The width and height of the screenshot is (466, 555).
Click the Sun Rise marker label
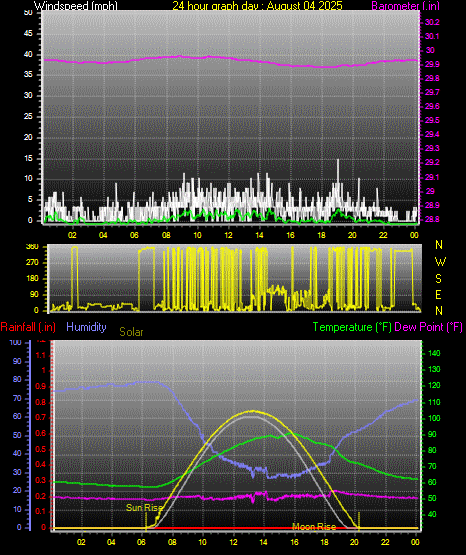[144, 508]
